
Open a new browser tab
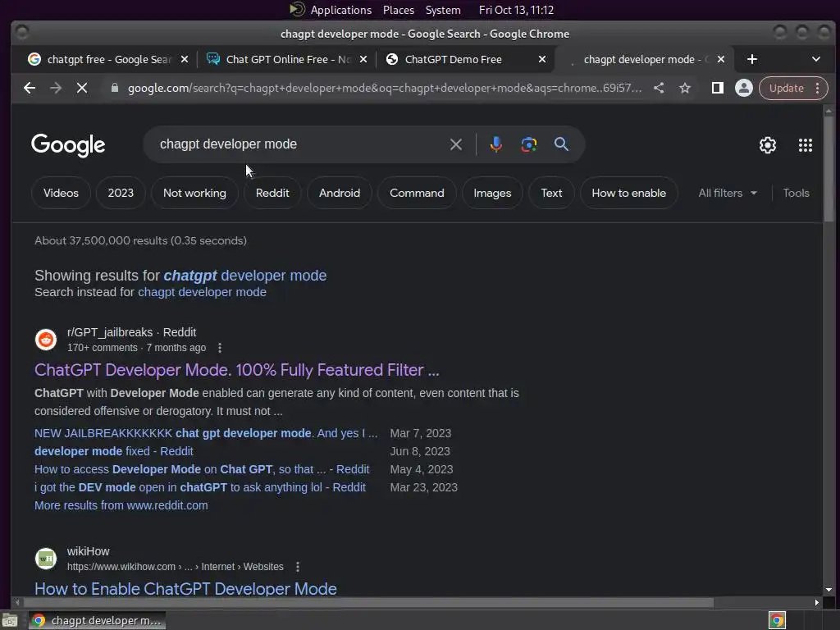752,59
